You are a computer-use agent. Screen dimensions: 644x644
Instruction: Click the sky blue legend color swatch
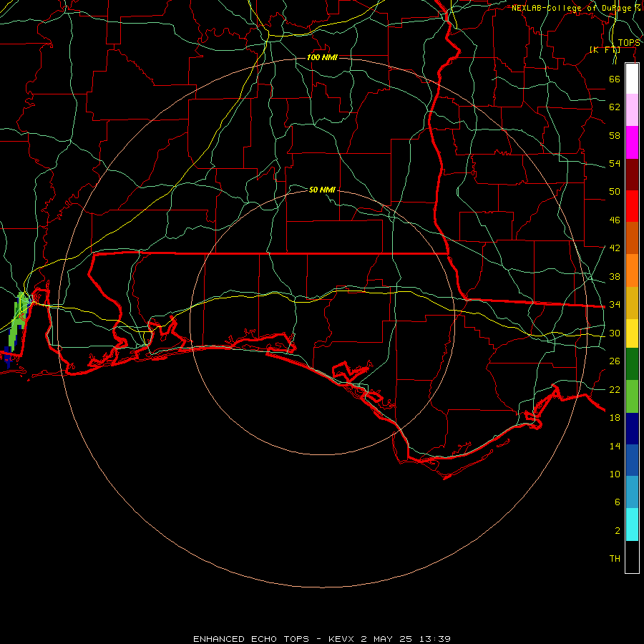pyautogui.click(x=632, y=492)
